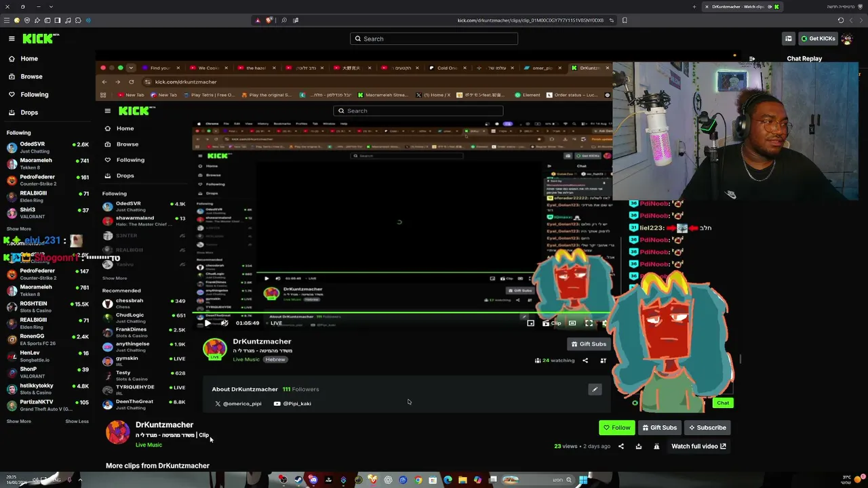The width and height of the screenshot is (868, 488).
Task: Open PedroFederer channel with 147 viewers
Action: [x=47, y=274]
